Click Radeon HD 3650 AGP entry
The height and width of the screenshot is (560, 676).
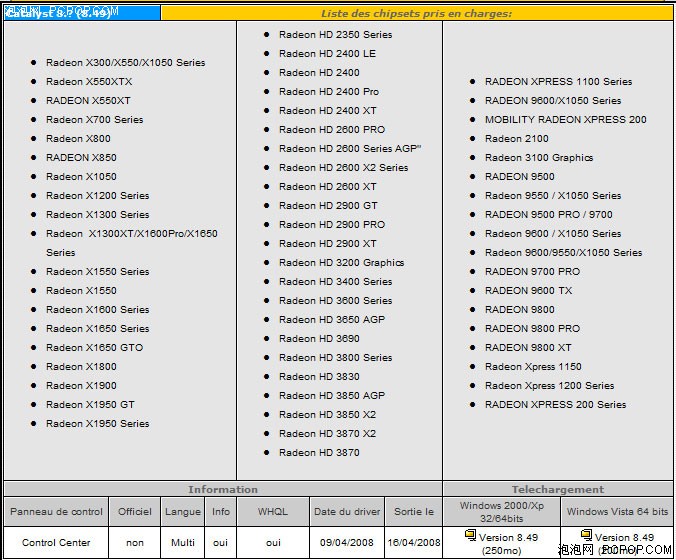(332, 319)
